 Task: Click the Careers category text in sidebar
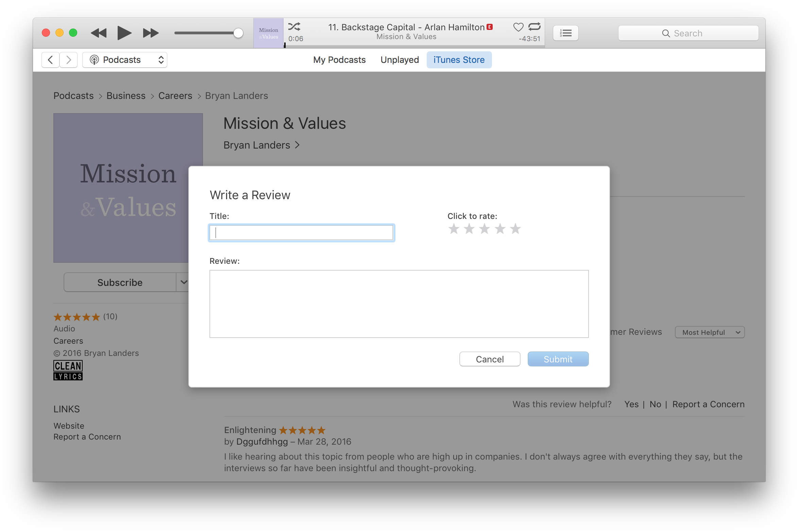tap(68, 341)
